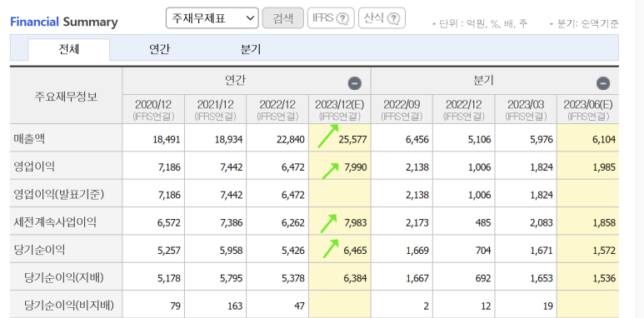Screen dimensions: 644x318
Task: Collapse the 연간 columns with minus icon
Action: 354,84
